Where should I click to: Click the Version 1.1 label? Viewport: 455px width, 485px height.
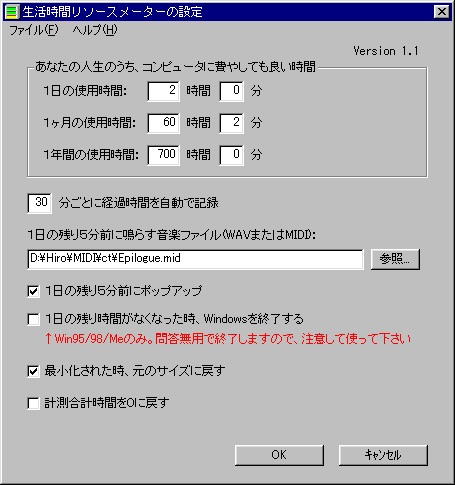point(386,51)
